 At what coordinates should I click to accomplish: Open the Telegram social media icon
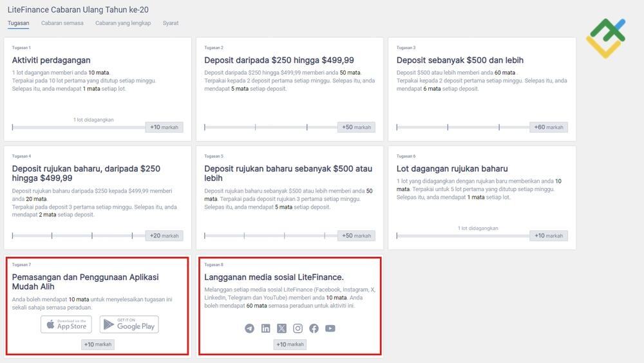point(249,328)
